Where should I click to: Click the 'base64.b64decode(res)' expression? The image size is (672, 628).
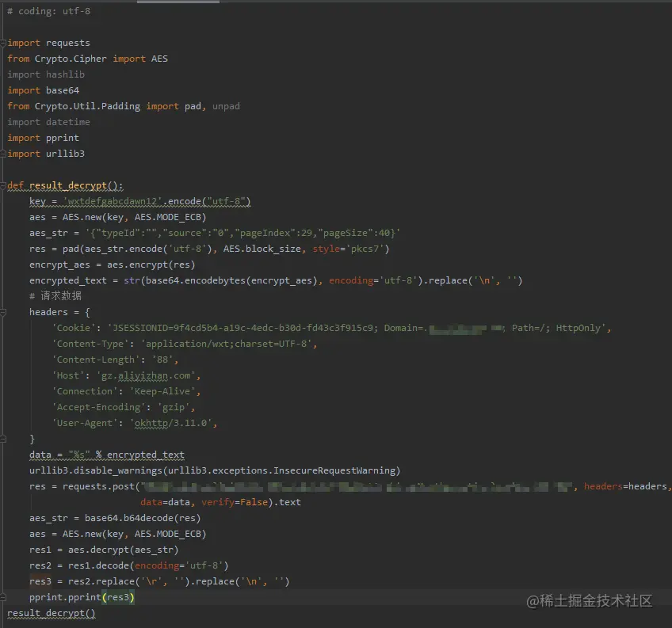[143, 518]
